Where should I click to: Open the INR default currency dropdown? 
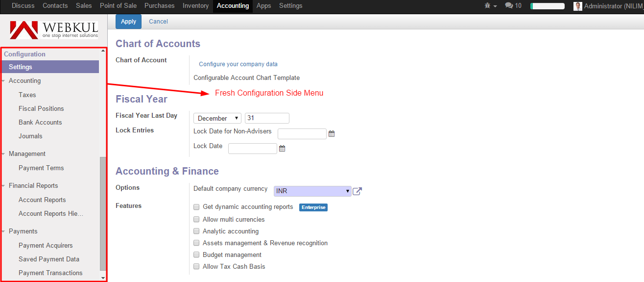pyautogui.click(x=312, y=191)
